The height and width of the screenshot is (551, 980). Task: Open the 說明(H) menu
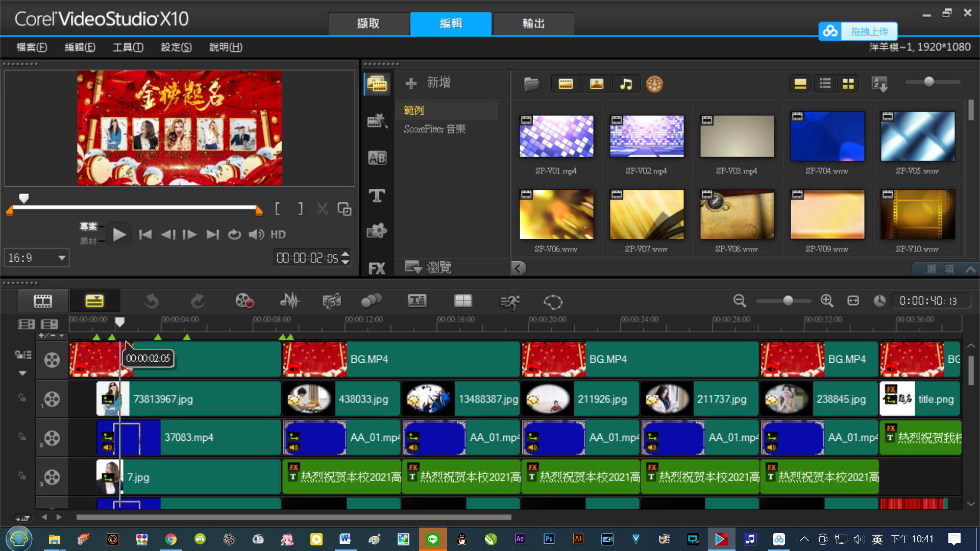226,47
